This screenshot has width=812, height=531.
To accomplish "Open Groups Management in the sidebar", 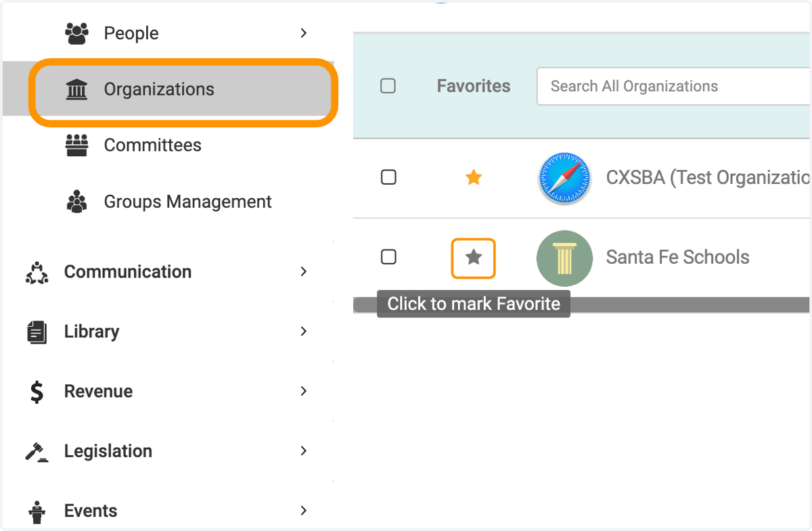I will (x=188, y=202).
